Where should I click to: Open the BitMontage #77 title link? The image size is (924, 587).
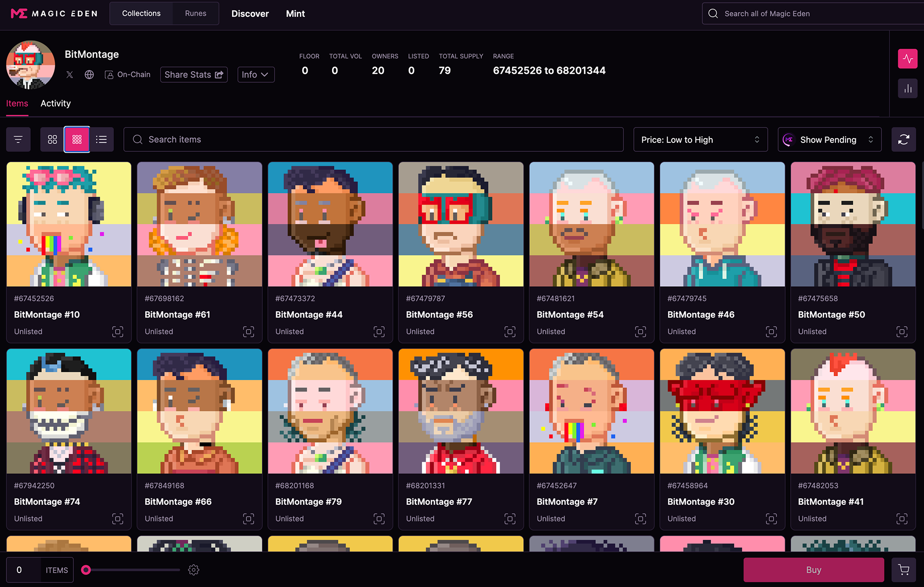pyautogui.click(x=439, y=502)
